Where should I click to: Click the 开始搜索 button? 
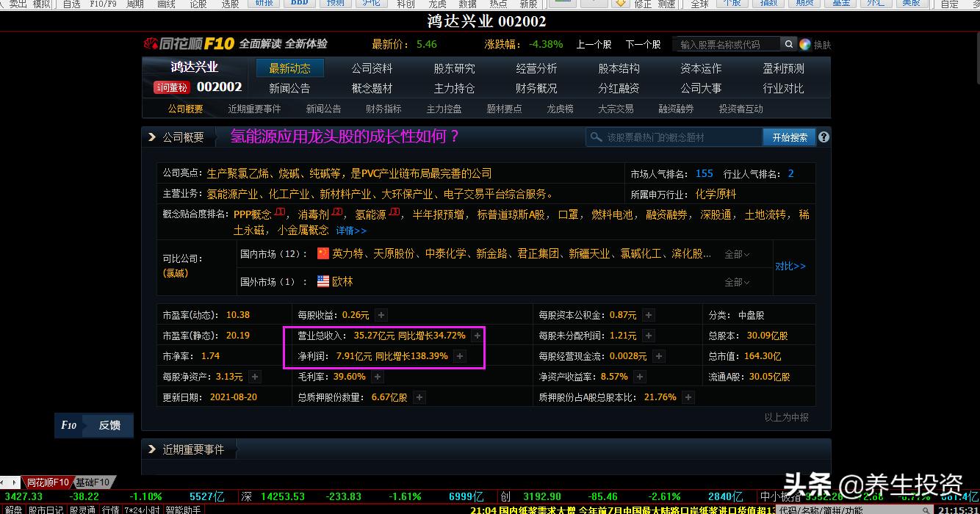pos(788,137)
